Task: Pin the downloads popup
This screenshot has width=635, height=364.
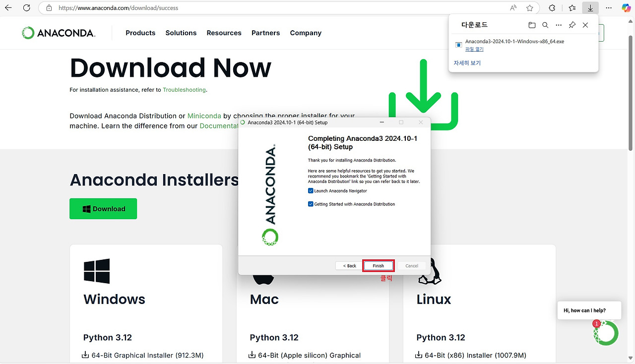Action: pos(572,25)
